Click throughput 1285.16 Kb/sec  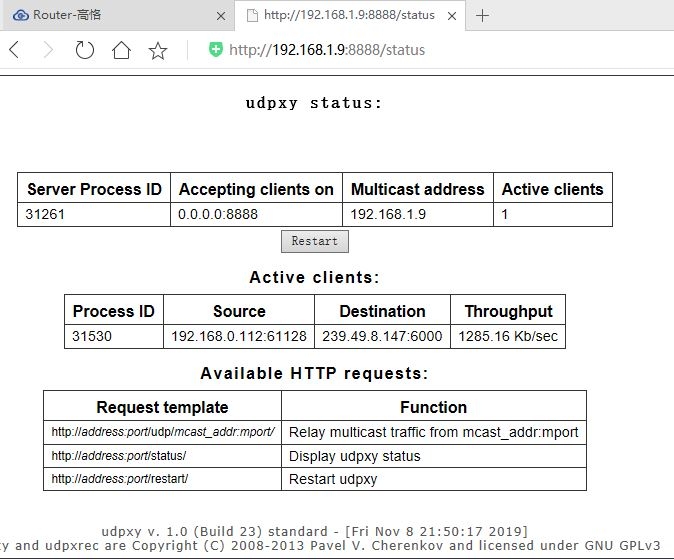508,336
